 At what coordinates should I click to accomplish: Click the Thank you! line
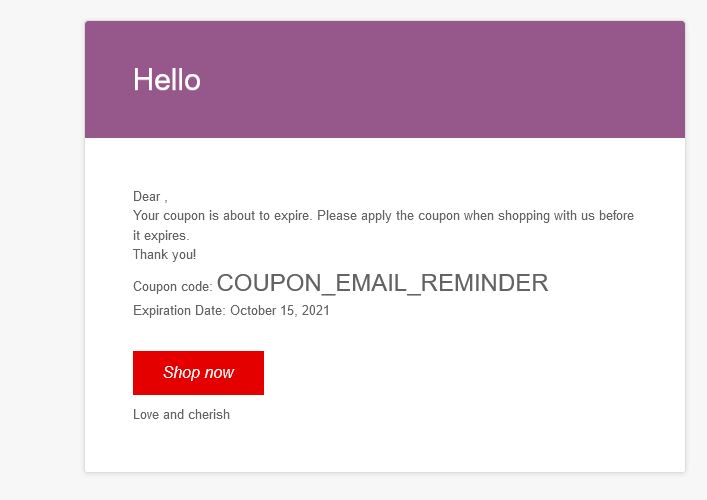pos(165,255)
